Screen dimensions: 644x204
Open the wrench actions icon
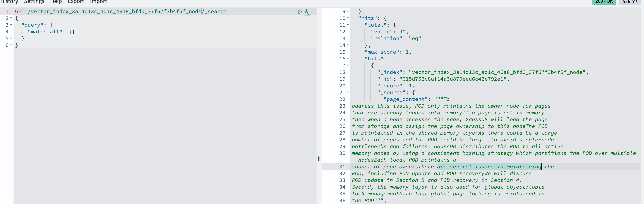[308, 12]
